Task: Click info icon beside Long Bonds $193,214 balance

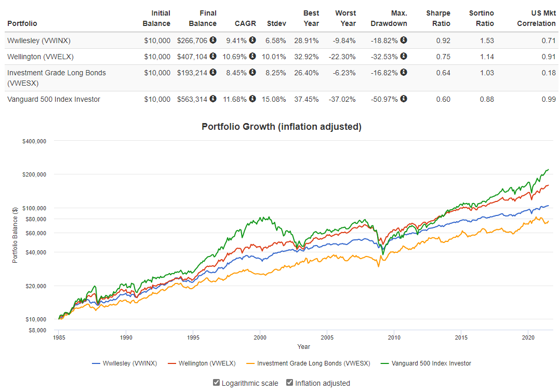Action: (x=213, y=72)
